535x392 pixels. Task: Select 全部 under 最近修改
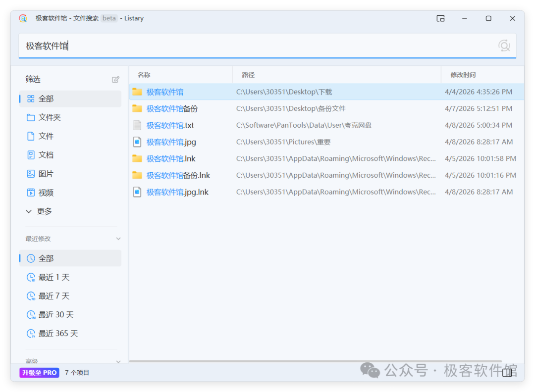coord(70,258)
